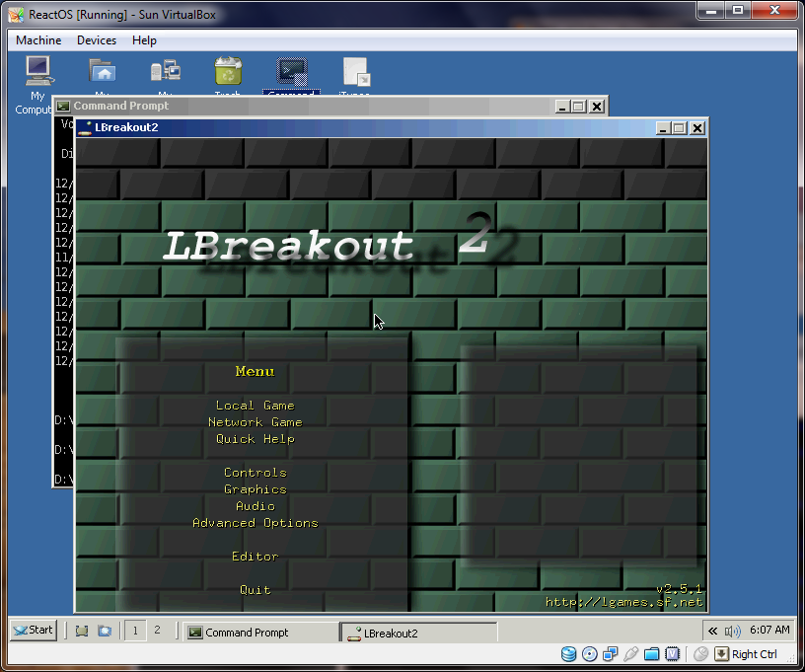
Task: Click the My Documents folder icon
Action: click(102, 72)
